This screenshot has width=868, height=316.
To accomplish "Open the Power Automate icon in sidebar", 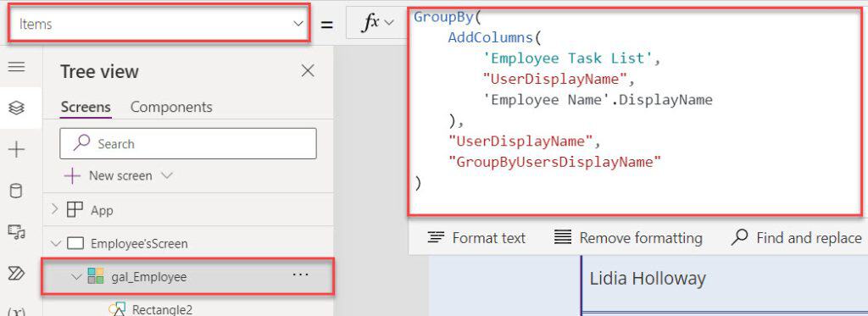I will [x=17, y=274].
